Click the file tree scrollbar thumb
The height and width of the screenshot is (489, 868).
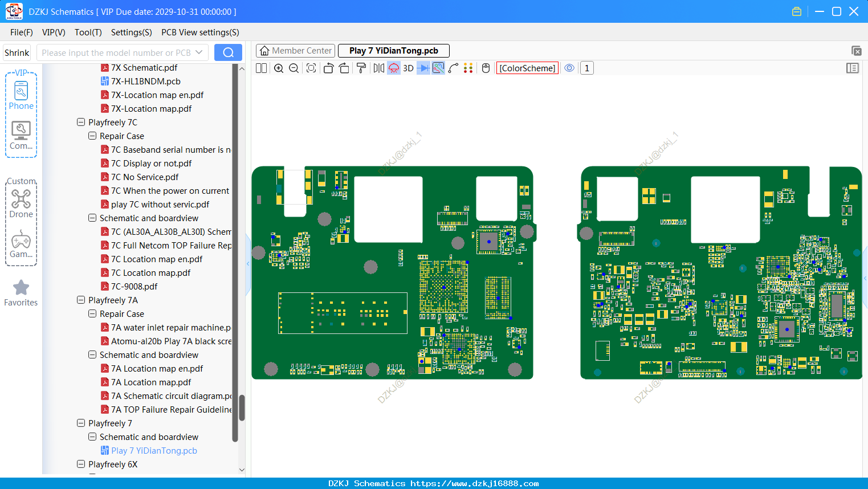(242, 407)
